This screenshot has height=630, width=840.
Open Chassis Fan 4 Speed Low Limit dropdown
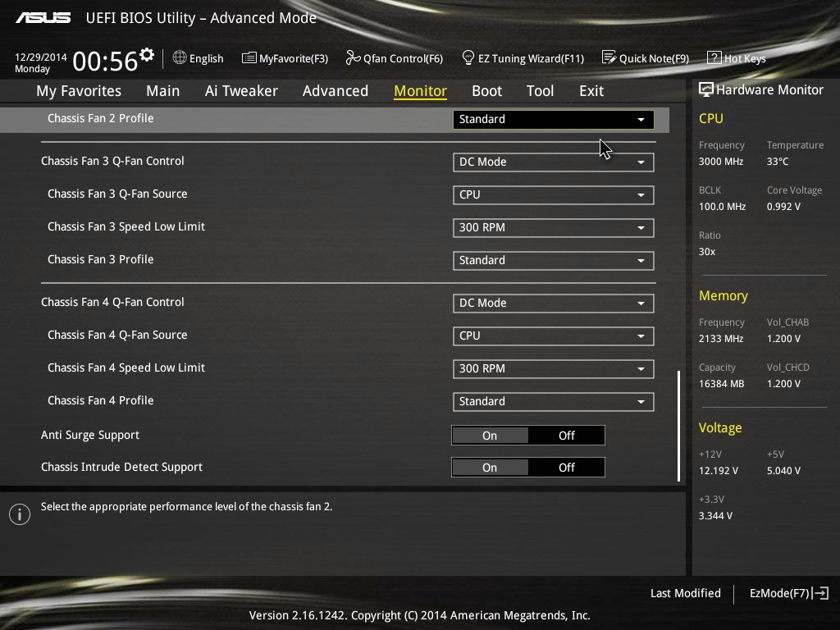[554, 368]
